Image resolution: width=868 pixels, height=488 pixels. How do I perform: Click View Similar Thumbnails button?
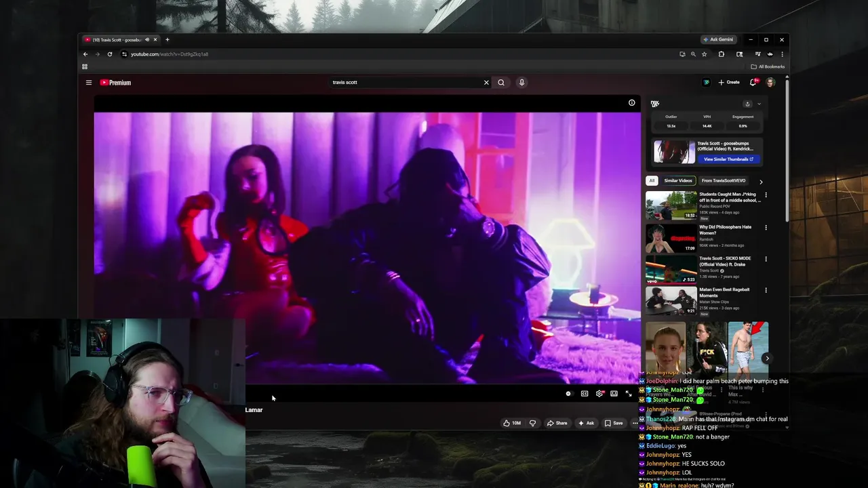pos(728,159)
